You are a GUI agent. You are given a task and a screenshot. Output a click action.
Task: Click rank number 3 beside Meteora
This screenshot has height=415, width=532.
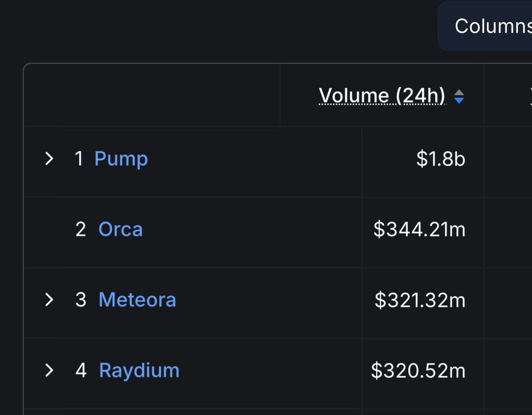(x=81, y=300)
